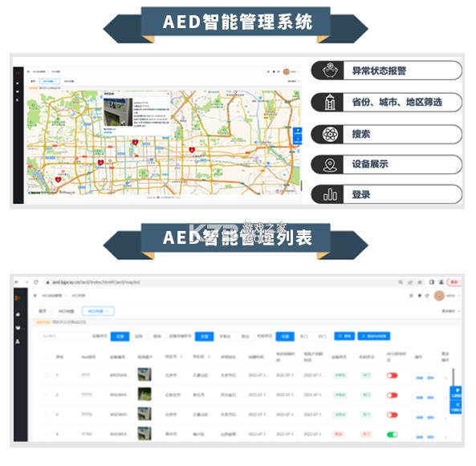
Task: Switch to 首页 tab in list screenshot
Action: coord(43,311)
